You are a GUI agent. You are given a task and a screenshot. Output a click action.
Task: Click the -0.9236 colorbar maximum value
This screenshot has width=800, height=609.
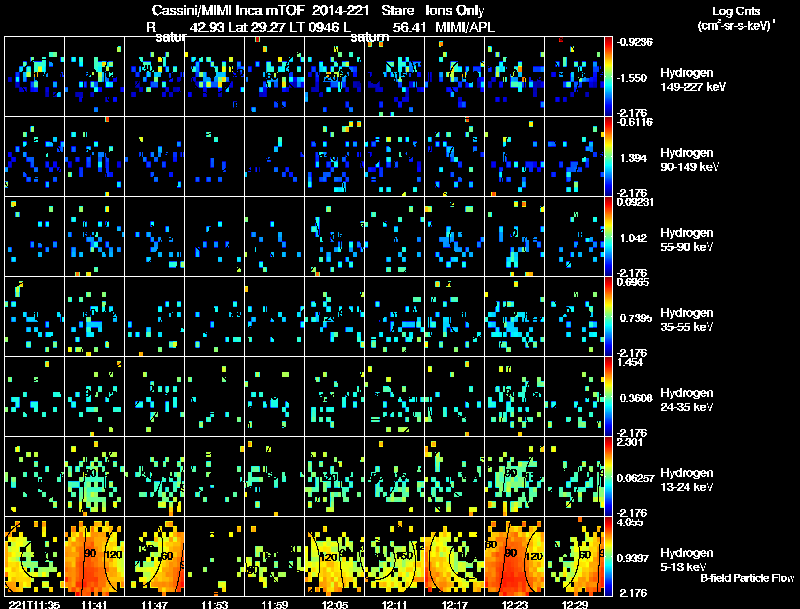click(635, 42)
